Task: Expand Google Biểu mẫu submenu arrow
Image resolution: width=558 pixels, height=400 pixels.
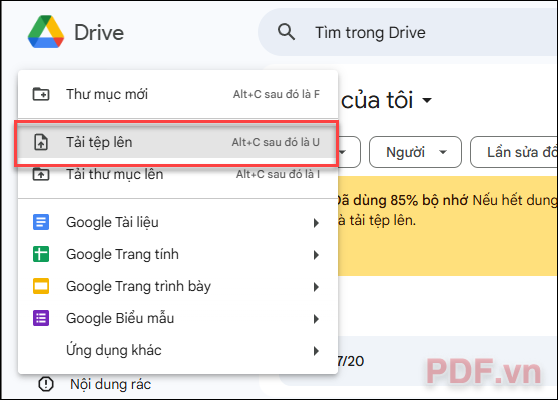Action: (316, 319)
